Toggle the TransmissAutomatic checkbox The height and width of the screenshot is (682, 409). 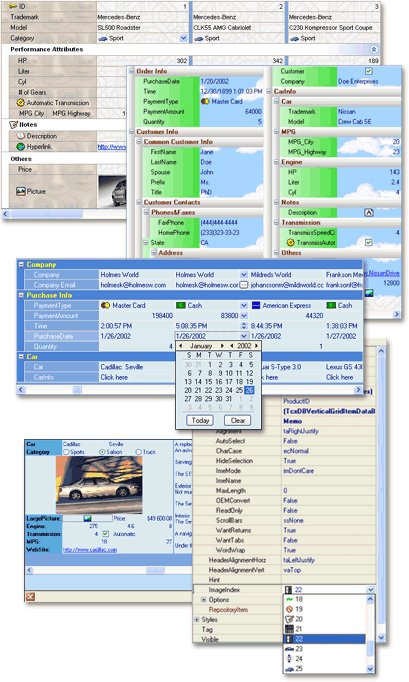click(369, 243)
